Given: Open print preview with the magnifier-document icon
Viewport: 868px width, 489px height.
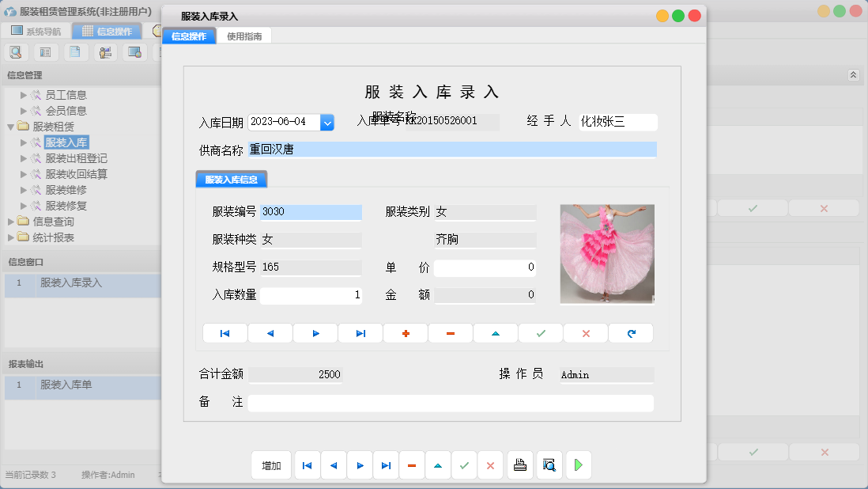Looking at the screenshot, I should pos(549,465).
